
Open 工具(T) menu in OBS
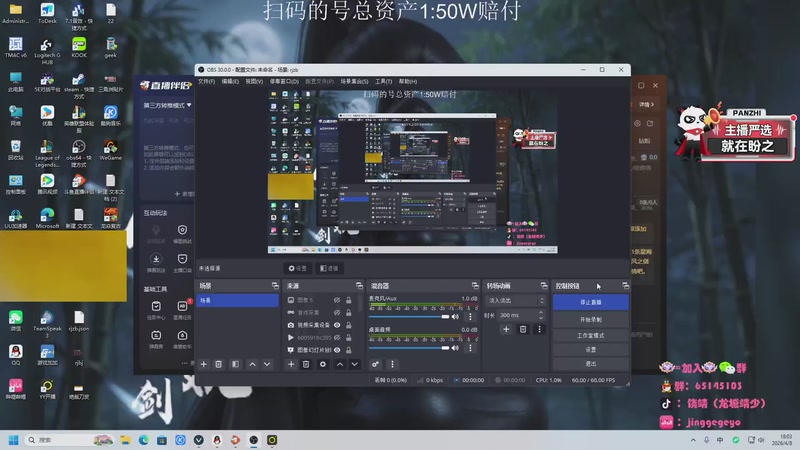point(384,82)
